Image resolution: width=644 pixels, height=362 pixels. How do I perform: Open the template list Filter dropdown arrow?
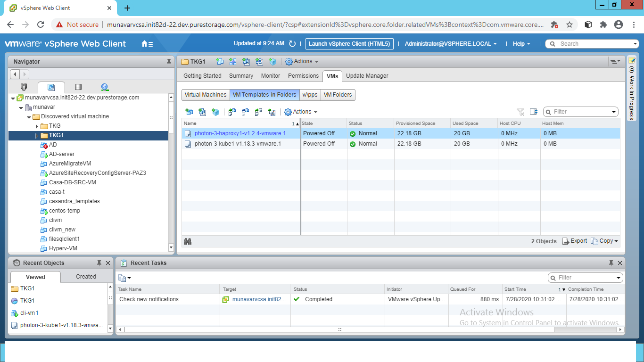coord(614,112)
